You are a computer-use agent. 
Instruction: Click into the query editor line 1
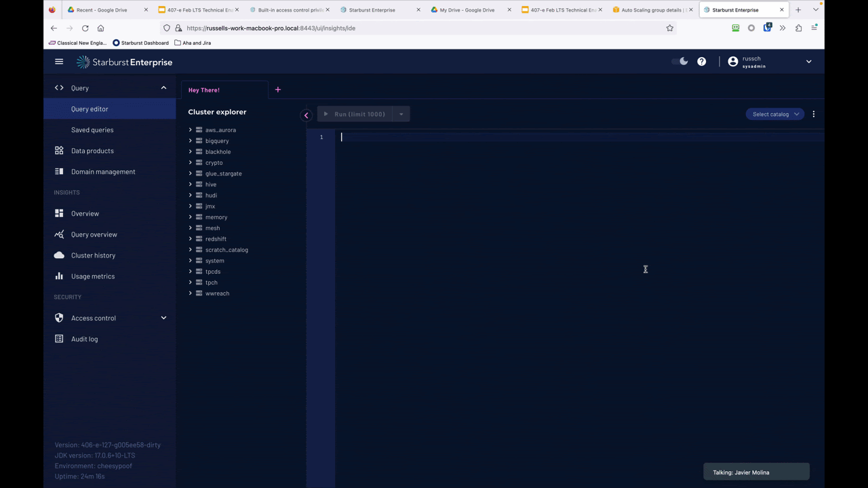click(x=580, y=137)
